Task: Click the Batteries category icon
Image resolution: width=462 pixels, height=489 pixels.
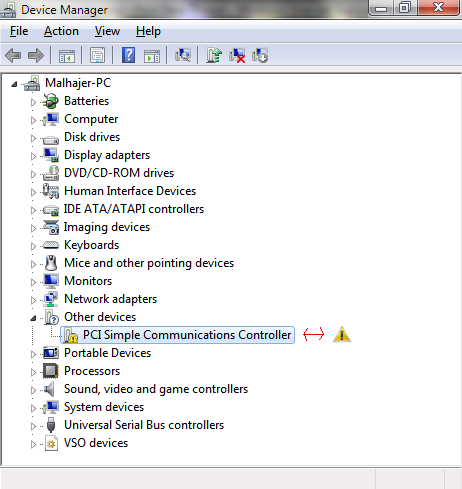Action: point(51,101)
